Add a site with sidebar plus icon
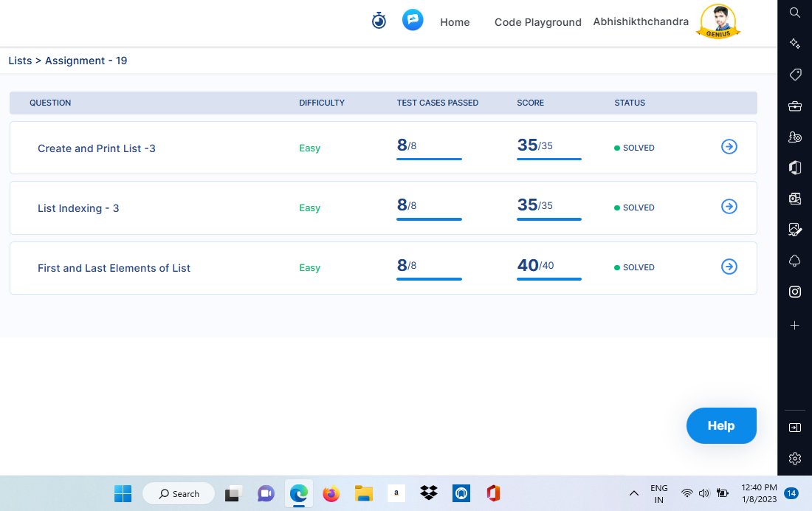Image resolution: width=812 pixels, height=511 pixels. (795, 326)
